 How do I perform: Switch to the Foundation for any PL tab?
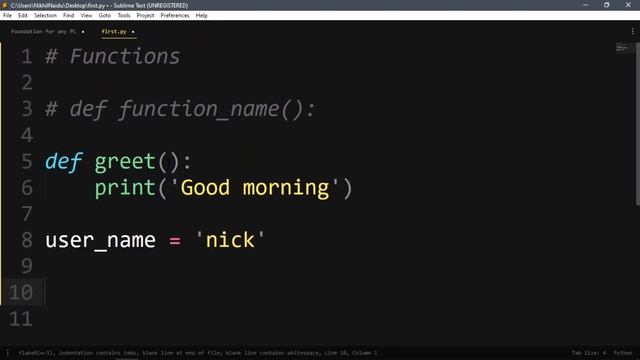click(43, 31)
